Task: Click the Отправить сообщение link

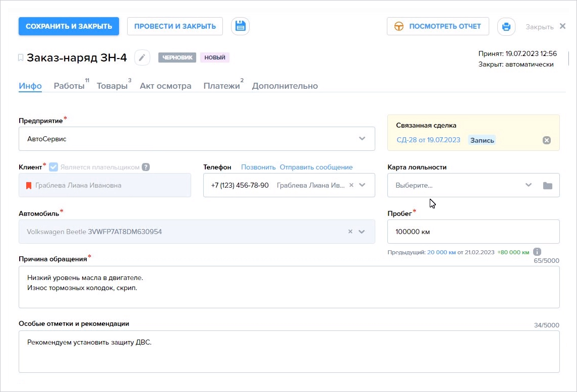Action: (x=316, y=167)
